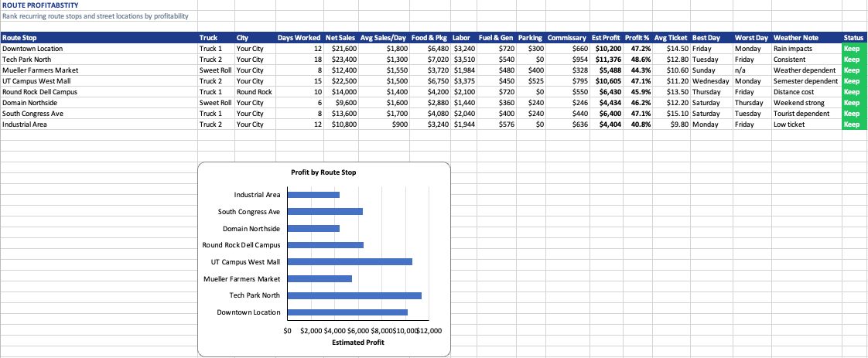This screenshot has width=868, height=358.
Task: Select the Estimated Profit axis title
Action: pos(357,343)
